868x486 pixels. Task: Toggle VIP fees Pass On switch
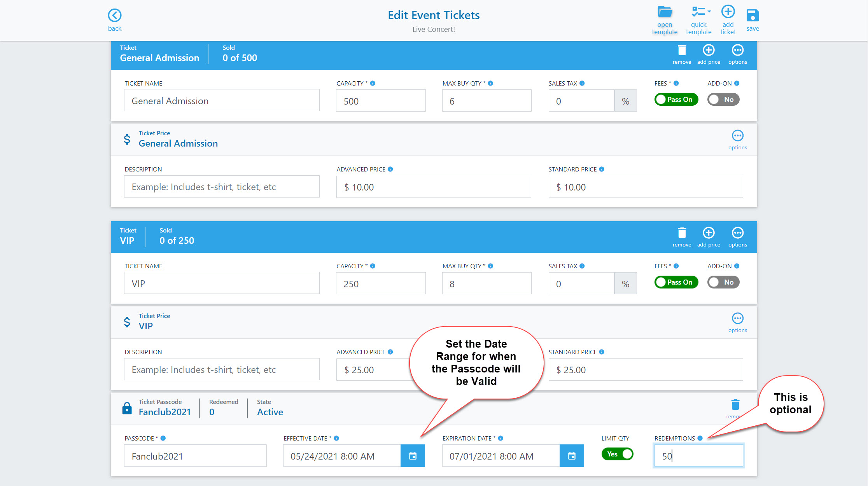(x=676, y=282)
